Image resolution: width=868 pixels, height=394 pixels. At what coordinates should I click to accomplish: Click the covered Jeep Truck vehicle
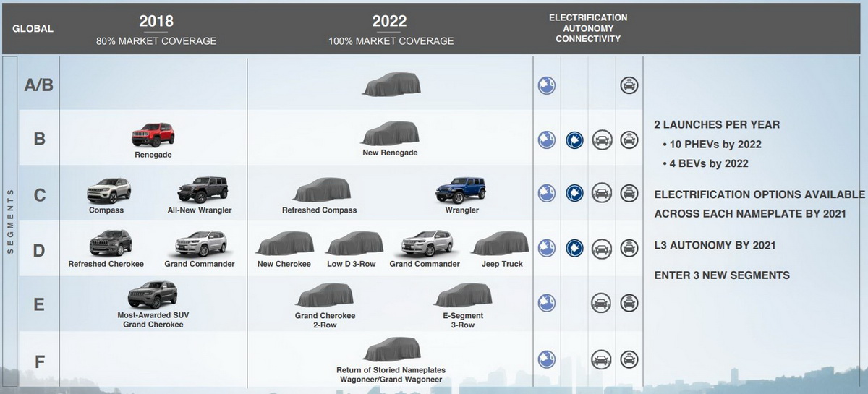(500, 244)
